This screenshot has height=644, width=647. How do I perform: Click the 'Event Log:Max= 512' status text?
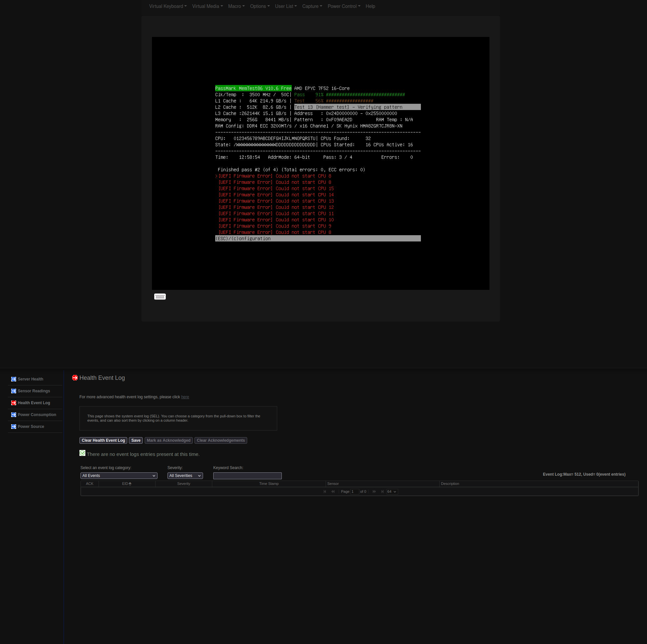[584, 475]
